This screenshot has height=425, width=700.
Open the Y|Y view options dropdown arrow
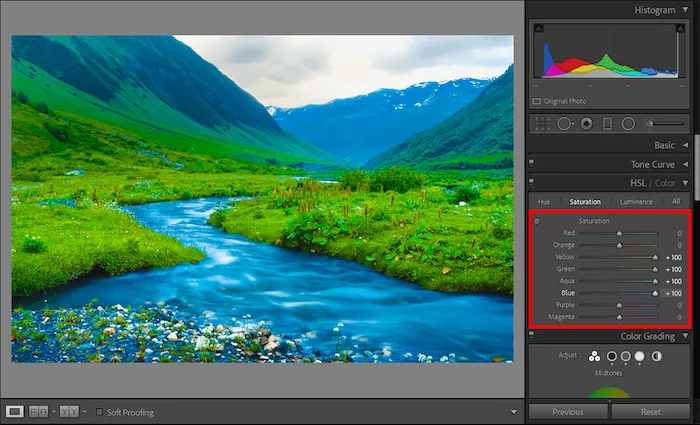(x=84, y=412)
